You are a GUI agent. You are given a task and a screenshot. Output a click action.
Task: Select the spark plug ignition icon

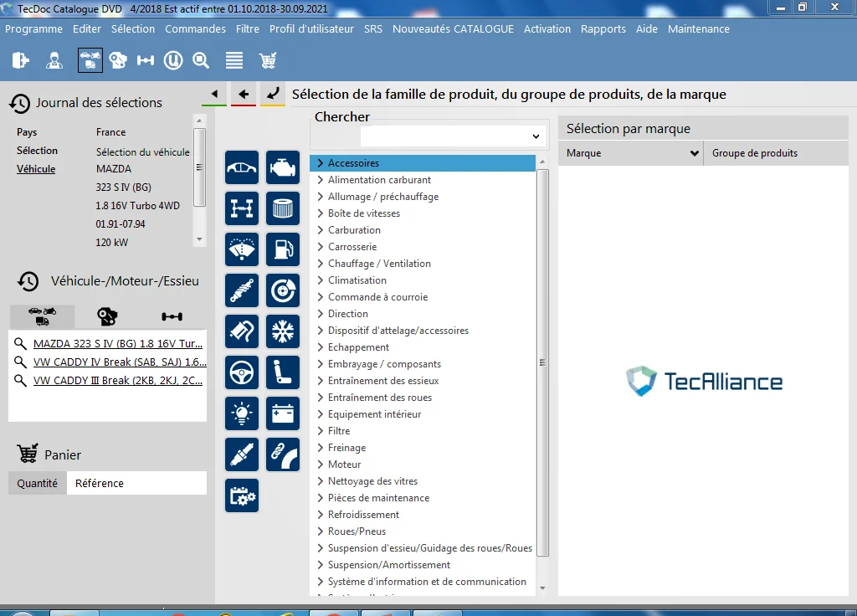coord(242,454)
